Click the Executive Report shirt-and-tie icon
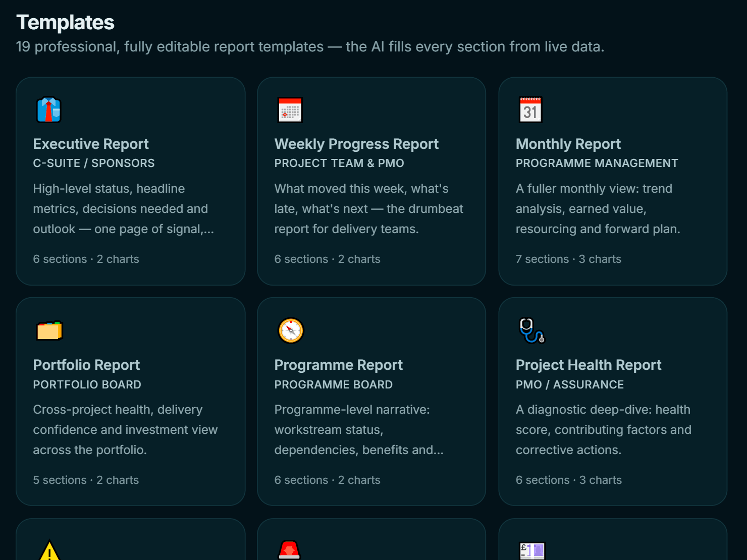Screen dimensions: 747x560 49,110
